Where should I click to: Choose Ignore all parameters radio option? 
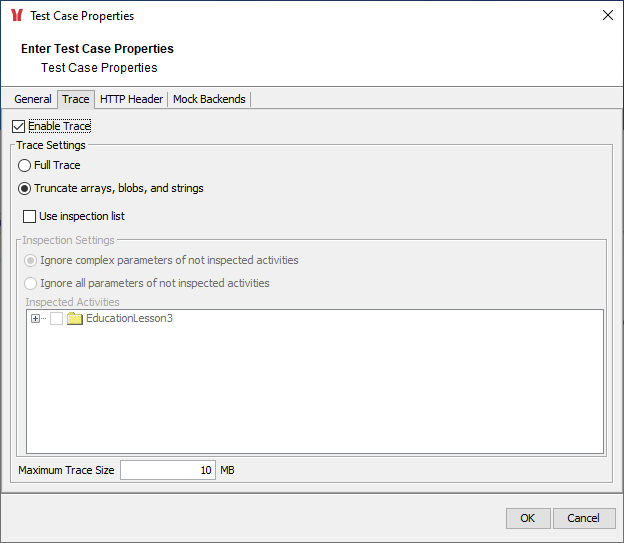31,283
